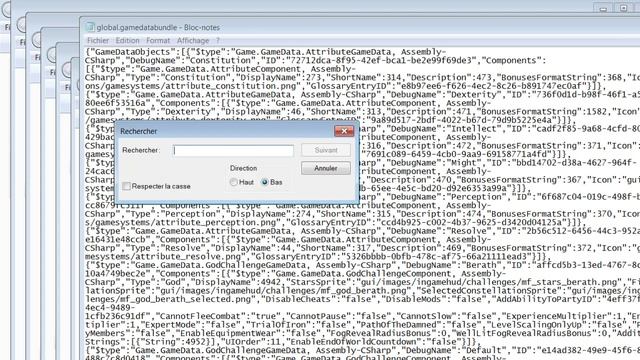
Task: Select the Bas direction radio button
Action: coord(265,182)
